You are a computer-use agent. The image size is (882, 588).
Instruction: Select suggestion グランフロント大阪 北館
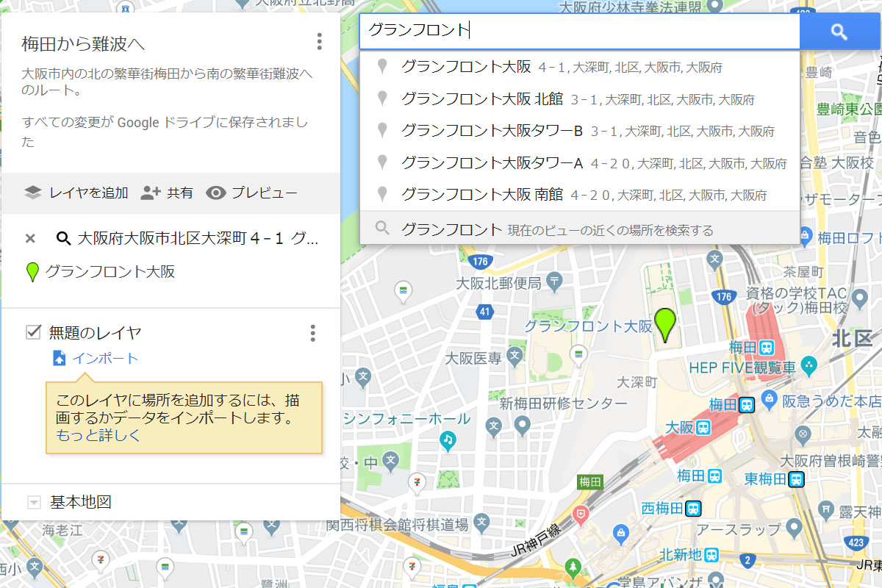pos(580,98)
